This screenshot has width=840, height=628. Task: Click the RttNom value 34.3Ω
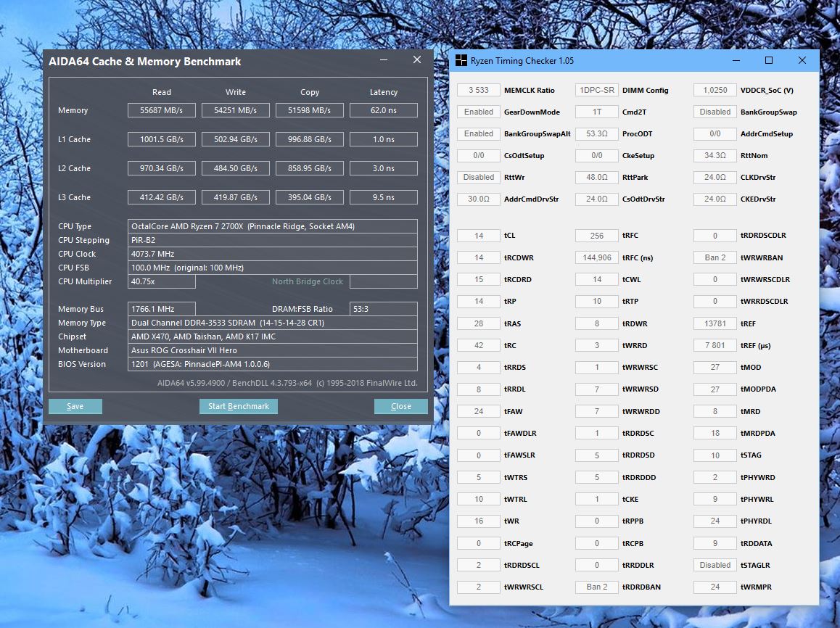pyautogui.click(x=715, y=155)
